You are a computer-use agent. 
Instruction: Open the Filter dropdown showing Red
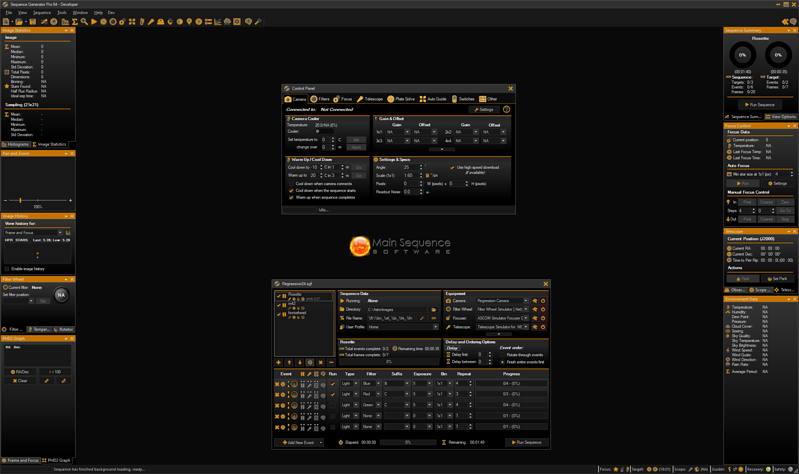pos(378,394)
